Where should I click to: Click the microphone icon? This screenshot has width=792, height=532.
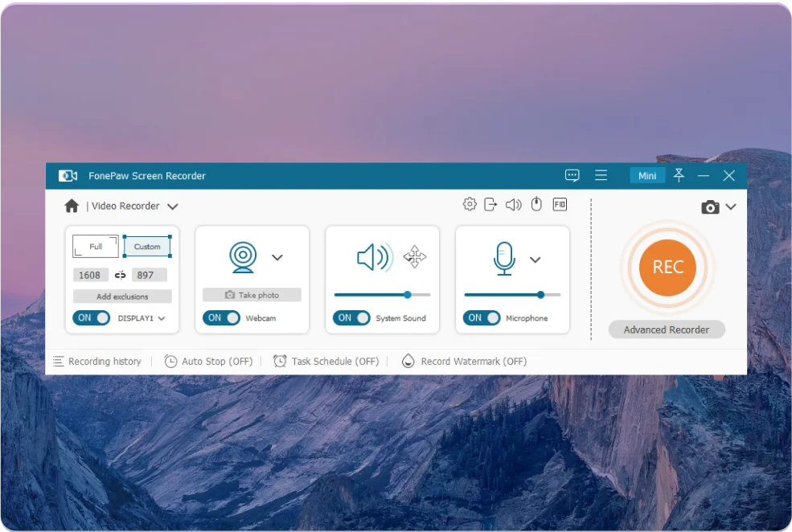pos(504,259)
